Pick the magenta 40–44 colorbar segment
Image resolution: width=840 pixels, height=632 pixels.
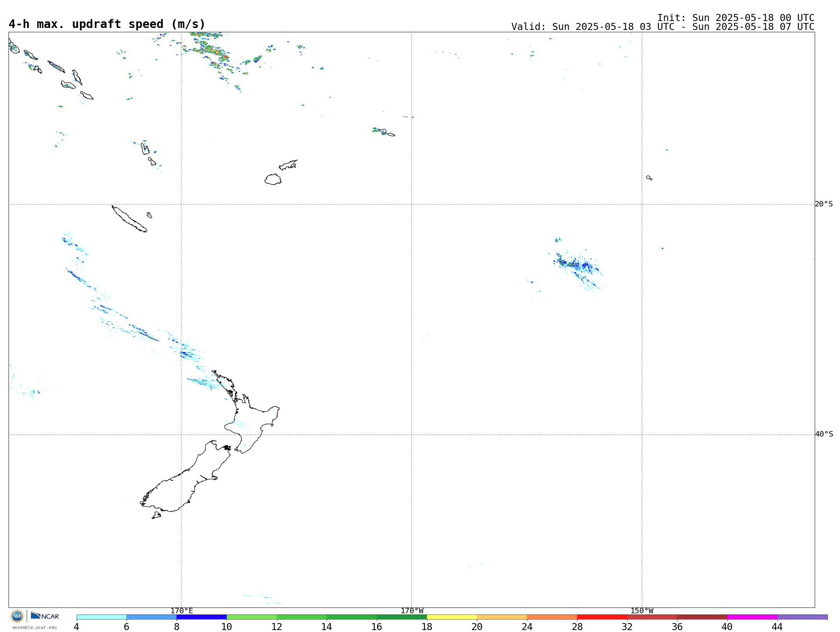tap(752, 617)
